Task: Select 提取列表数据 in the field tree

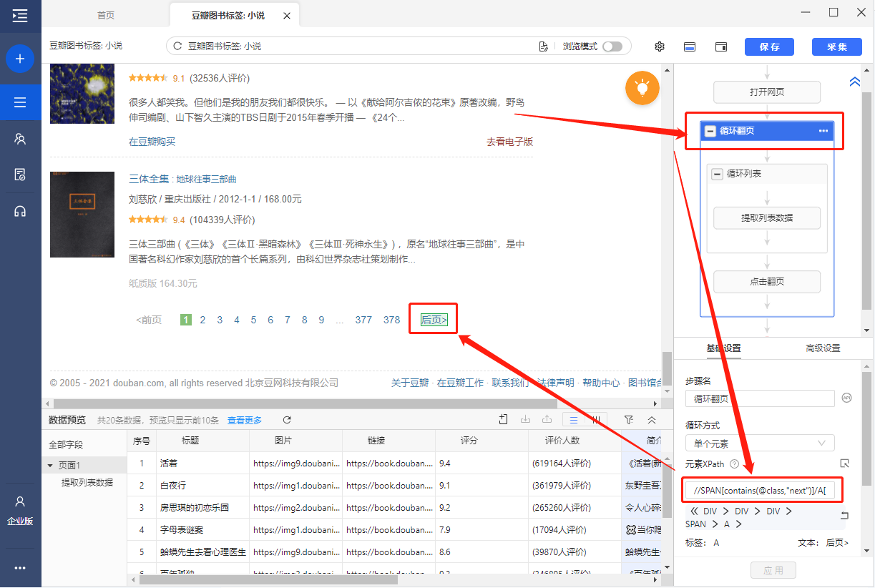Action: (87, 483)
